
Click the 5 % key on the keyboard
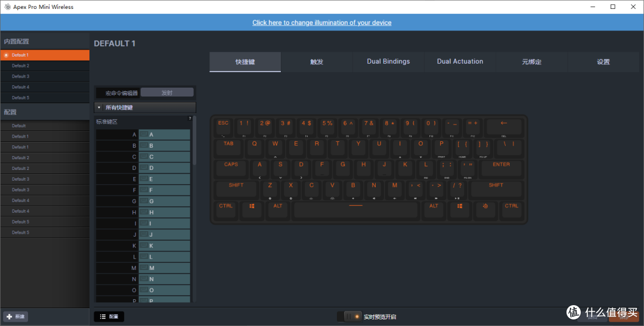[327, 126]
